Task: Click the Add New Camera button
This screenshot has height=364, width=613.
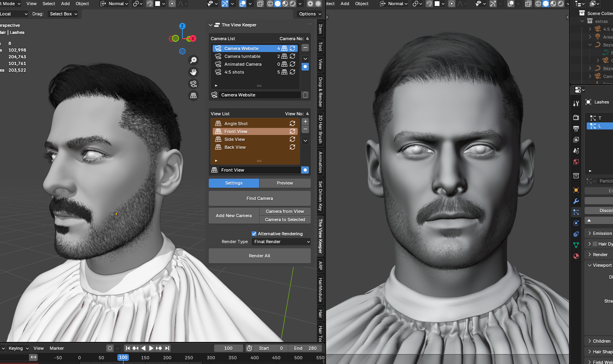Action: pyautogui.click(x=234, y=216)
